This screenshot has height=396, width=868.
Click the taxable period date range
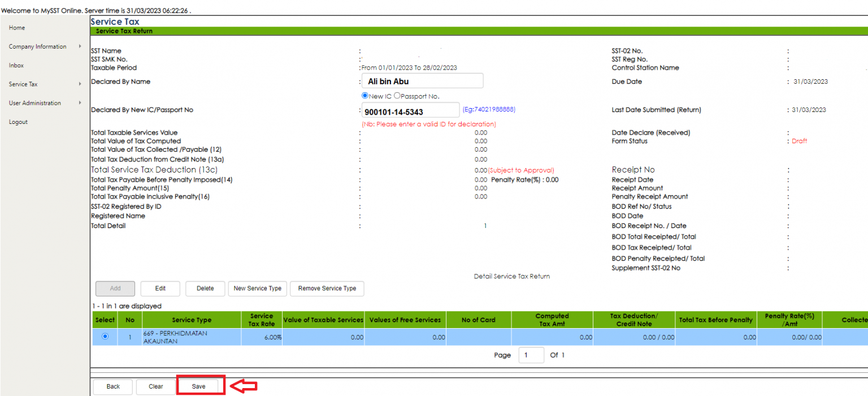(x=409, y=68)
